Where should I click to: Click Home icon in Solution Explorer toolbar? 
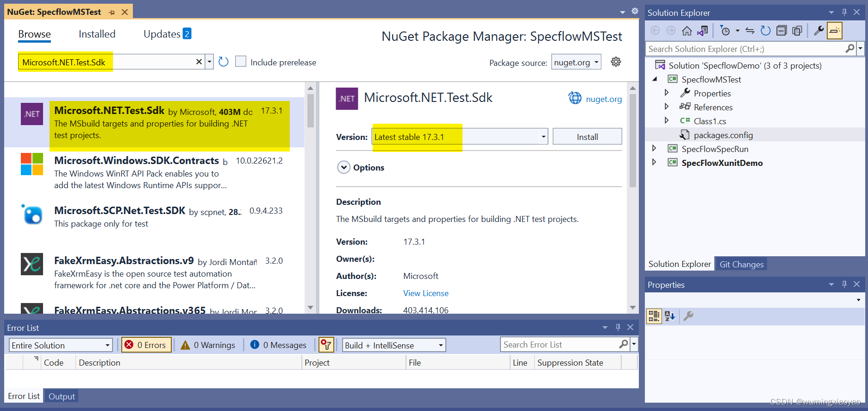(687, 31)
